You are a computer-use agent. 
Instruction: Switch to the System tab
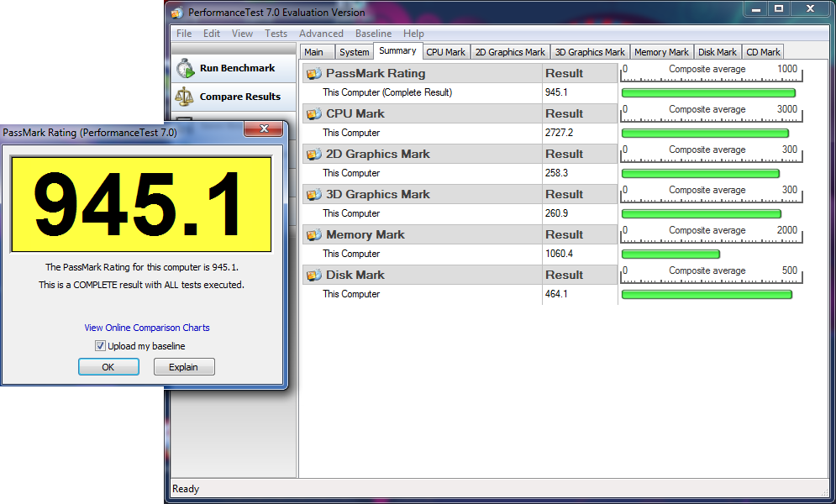coord(354,52)
